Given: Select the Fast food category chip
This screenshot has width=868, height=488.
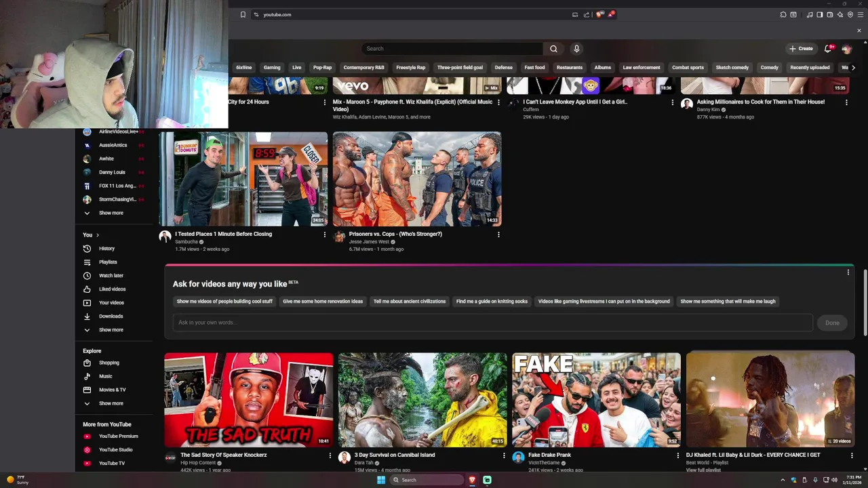Looking at the screenshot, I should point(534,68).
